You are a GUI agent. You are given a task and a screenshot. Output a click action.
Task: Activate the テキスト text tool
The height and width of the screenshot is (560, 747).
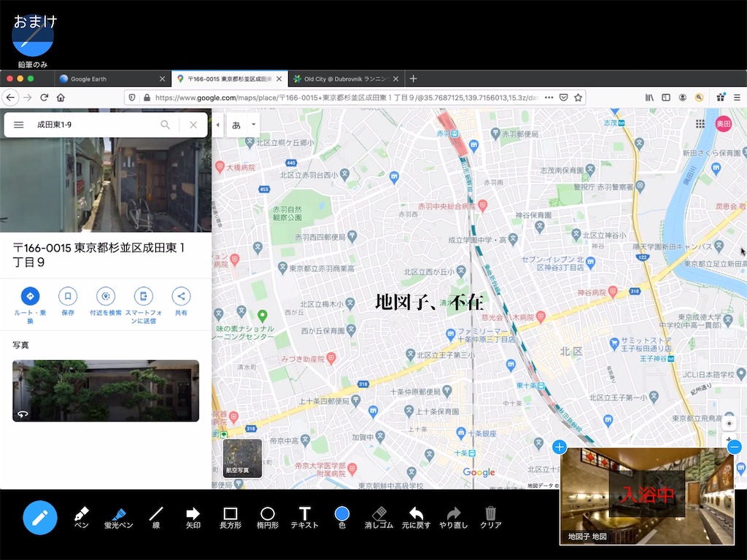304,517
